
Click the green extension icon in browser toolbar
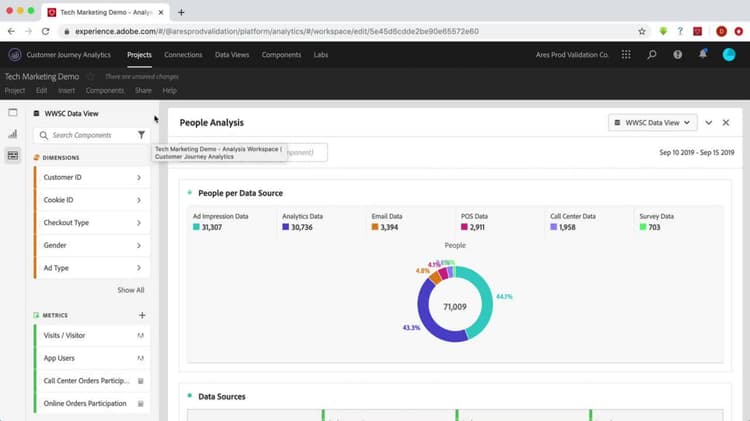663,31
